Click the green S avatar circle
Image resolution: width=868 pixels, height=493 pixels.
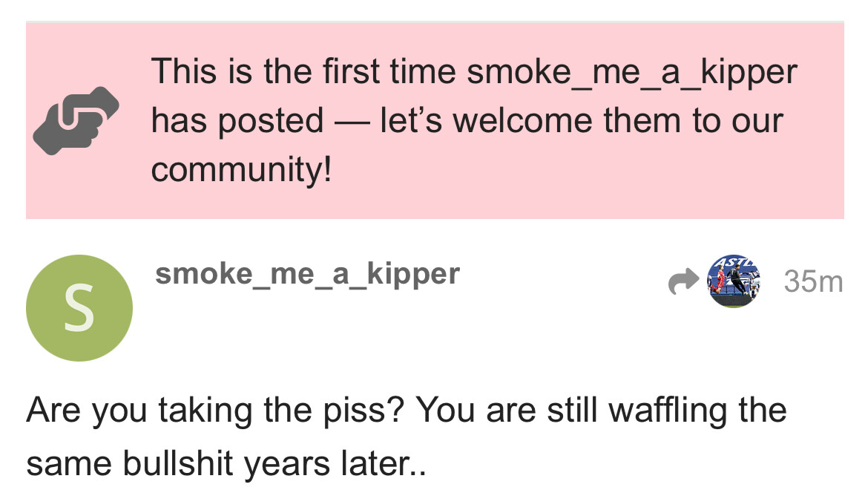(x=79, y=308)
